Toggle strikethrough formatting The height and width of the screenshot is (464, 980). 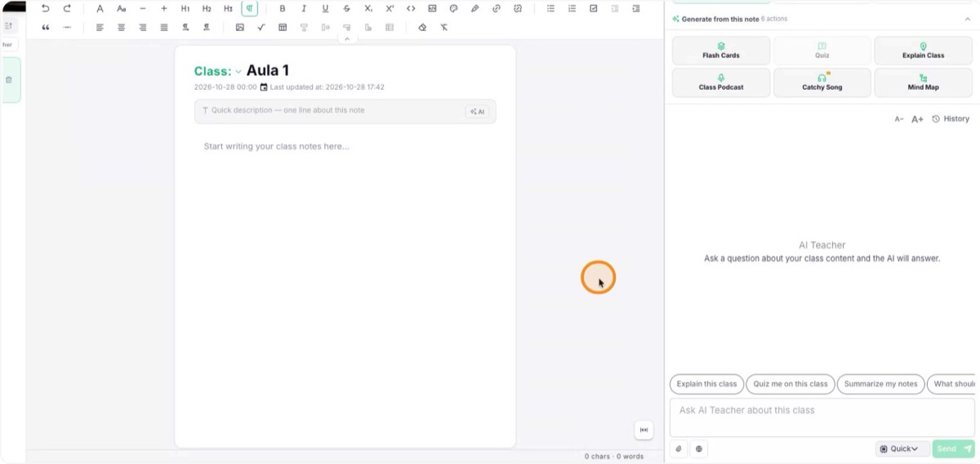(x=346, y=8)
